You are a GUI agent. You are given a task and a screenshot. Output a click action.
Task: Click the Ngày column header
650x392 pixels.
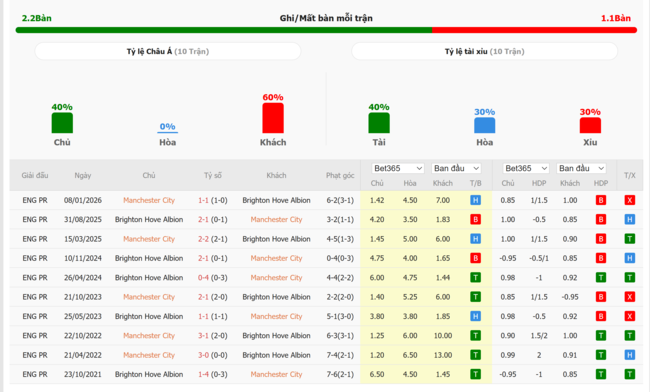click(83, 175)
